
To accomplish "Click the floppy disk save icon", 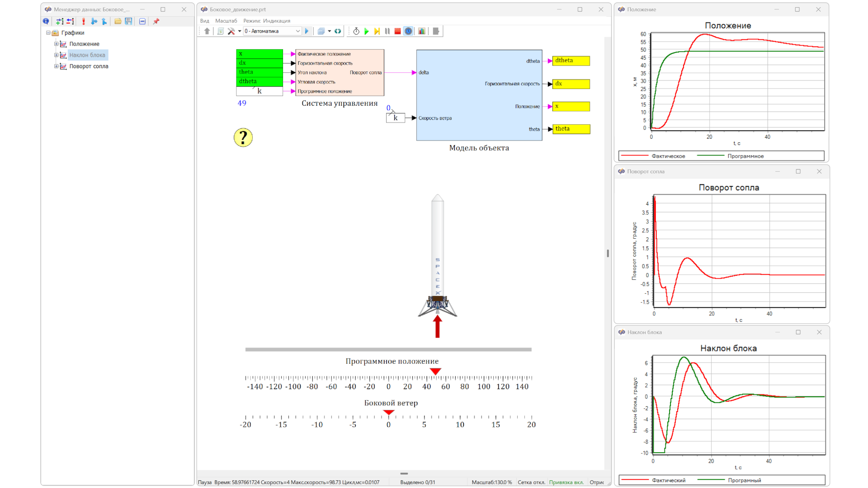I will 128,21.
